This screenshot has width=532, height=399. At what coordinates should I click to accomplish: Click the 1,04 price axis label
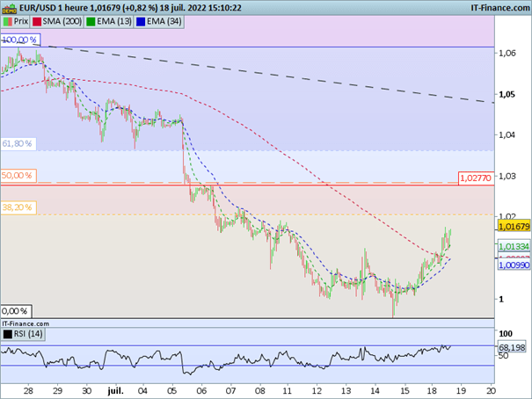pos(506,135)
